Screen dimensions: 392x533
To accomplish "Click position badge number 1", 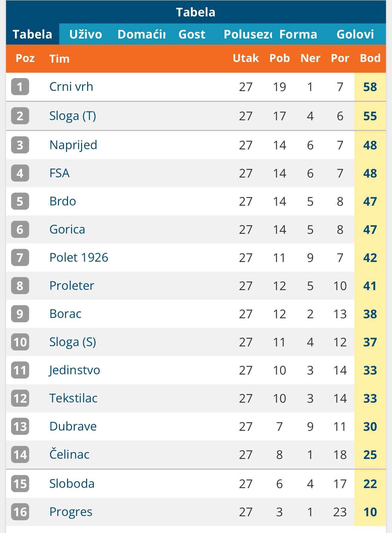I will 20,87.
